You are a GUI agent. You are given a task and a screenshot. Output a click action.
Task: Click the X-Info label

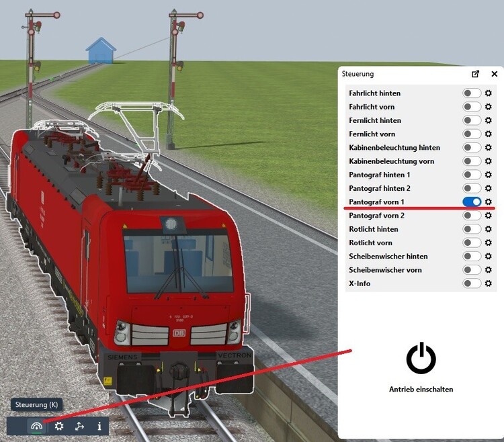point(360,283)
